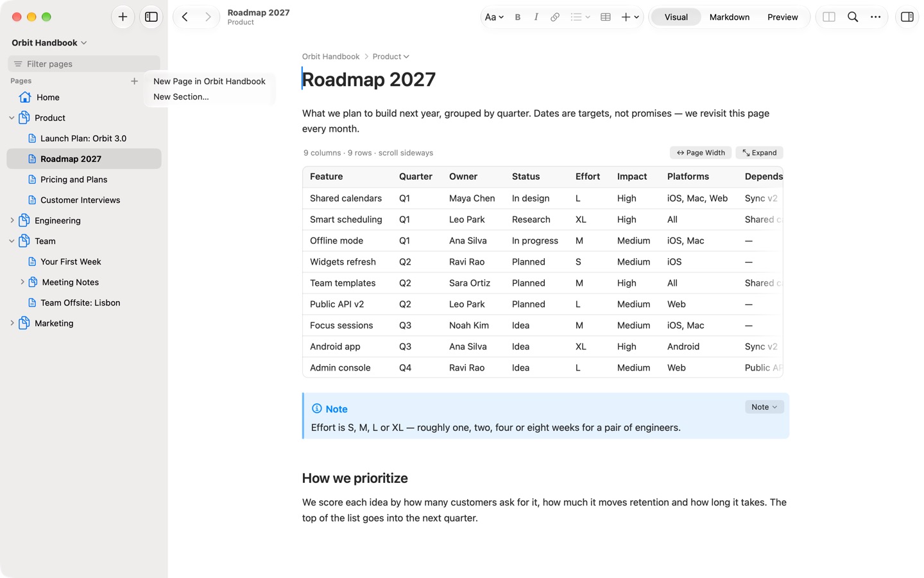Open Team Offsite: Lisbon page
This screenshot has height=578, width=924.
84,302
